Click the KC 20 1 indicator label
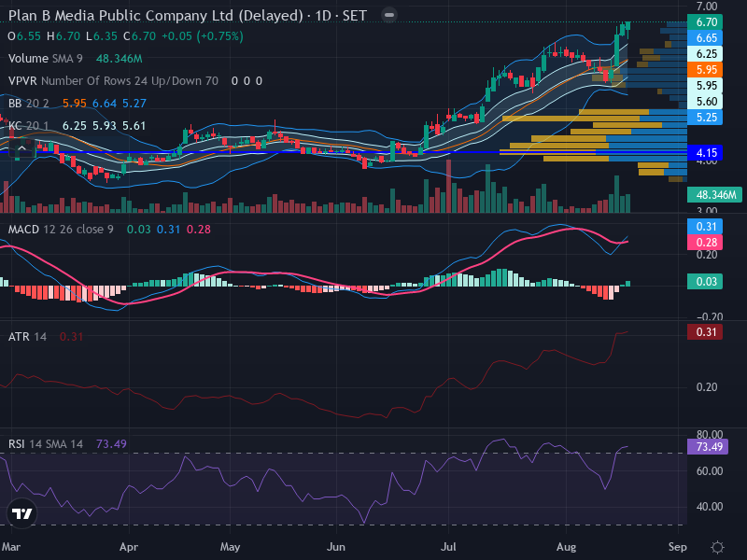 click(x=29, y=126)
